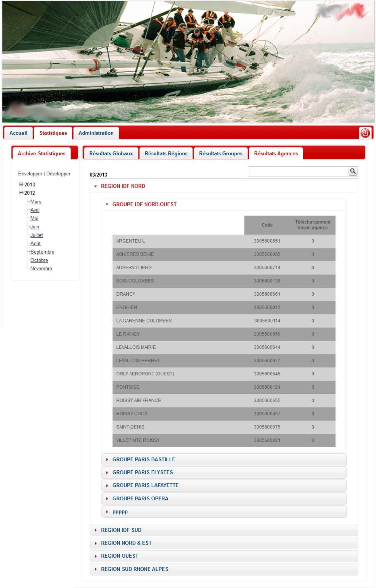Click the sailing boat banner image
This screenshot has height=588, width=376.
click(x=188, y=61)
